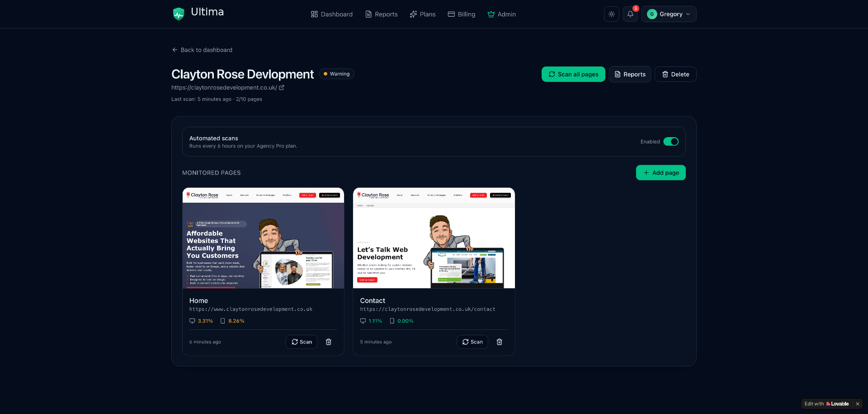
Task: Click the Ultima shield logo icon
Action: 179,14
